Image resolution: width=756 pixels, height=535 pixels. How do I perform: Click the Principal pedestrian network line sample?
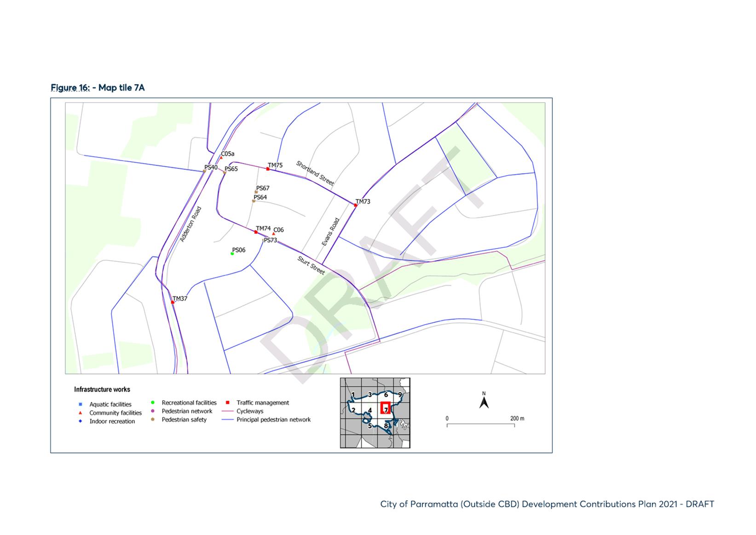click(x=227, y=419)
